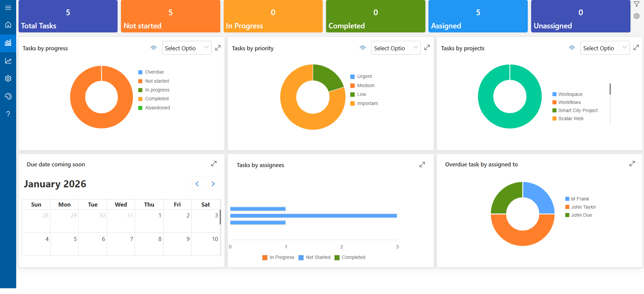Image resolution: width=644 pixels, height=294 pixels.
Task: Toggle Not Started in assignees chart legend
Action: (x=315, y=257)
